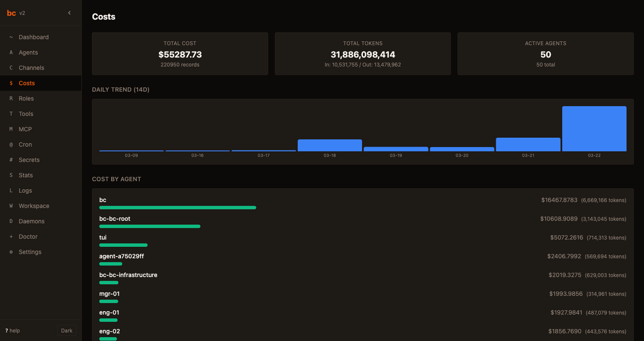The height and width of the screenshot is (341, 644).
Task: Select the eng-02 agent name
Action: coord(109,331)
